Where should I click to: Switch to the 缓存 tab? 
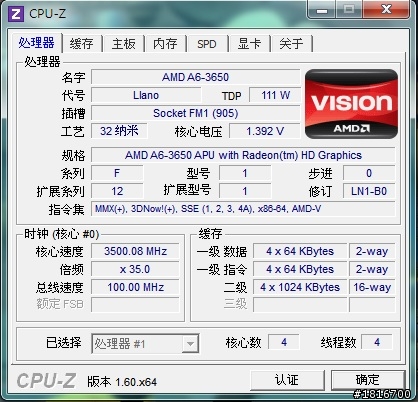coord(82,44)
